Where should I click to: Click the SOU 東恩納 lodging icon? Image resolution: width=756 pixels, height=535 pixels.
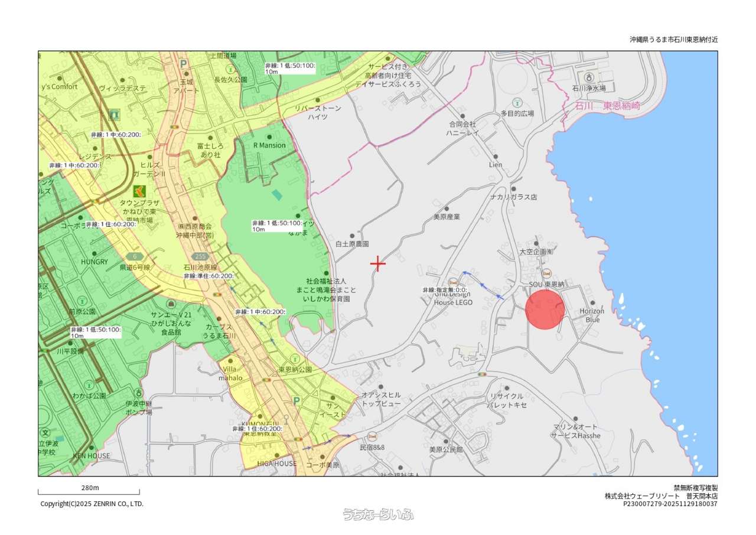[x=546, y=273]
